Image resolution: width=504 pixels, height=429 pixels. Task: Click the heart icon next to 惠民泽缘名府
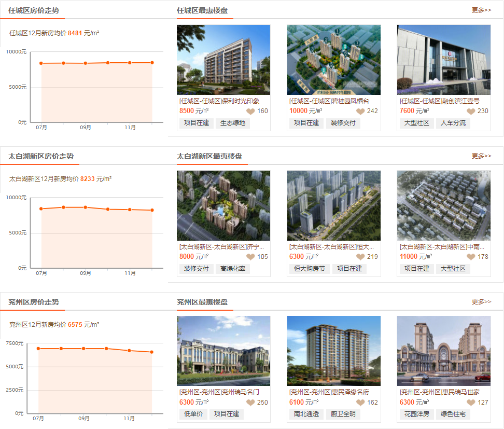[361, 402]
